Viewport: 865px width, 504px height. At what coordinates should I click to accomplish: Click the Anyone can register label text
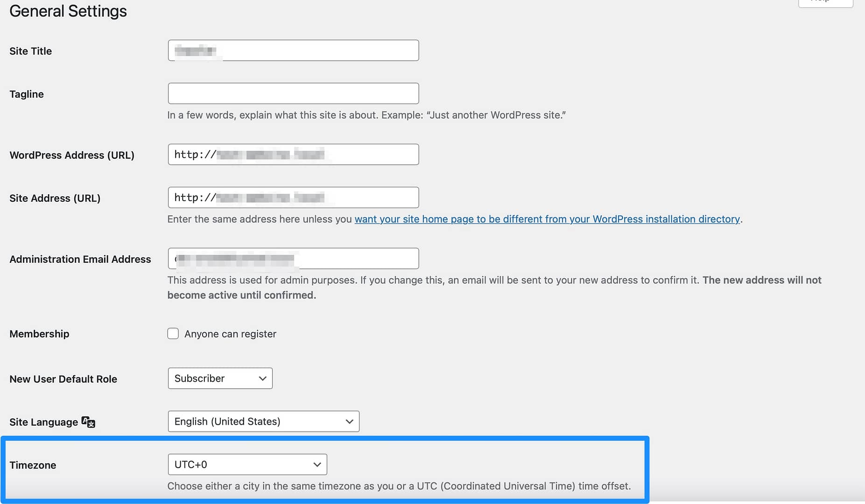[230, 334]
